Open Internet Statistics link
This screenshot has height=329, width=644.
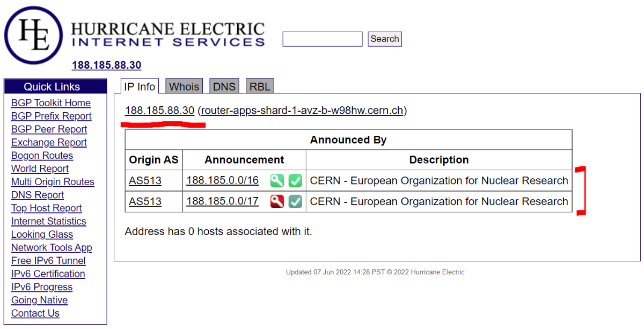click(48, 221)
